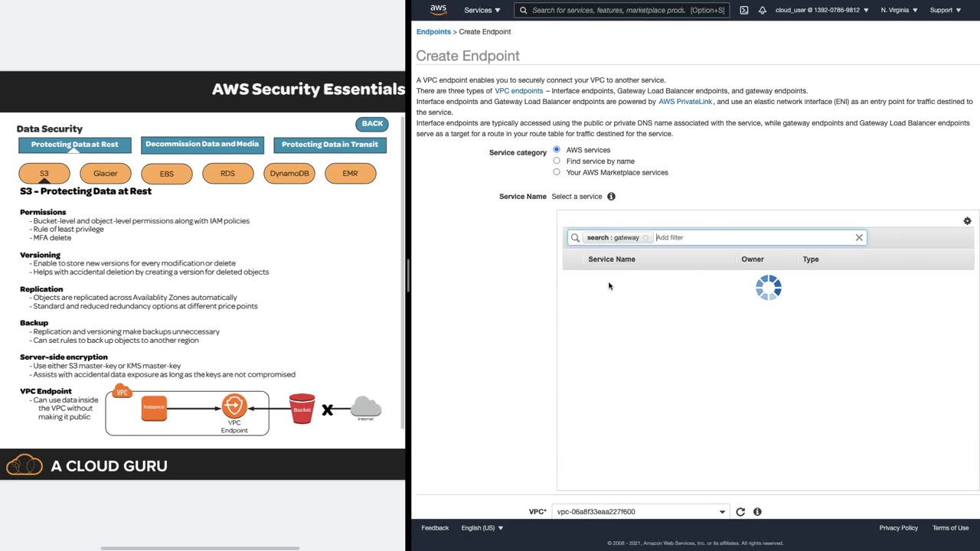980x551 pixels.
Task: Open the Privacy Policy link
Action: pos(899,528)
